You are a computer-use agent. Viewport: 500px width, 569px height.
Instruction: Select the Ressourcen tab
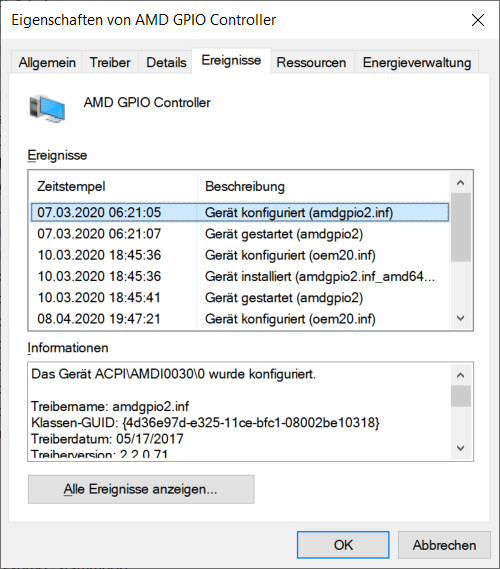[x=311, y=62]
